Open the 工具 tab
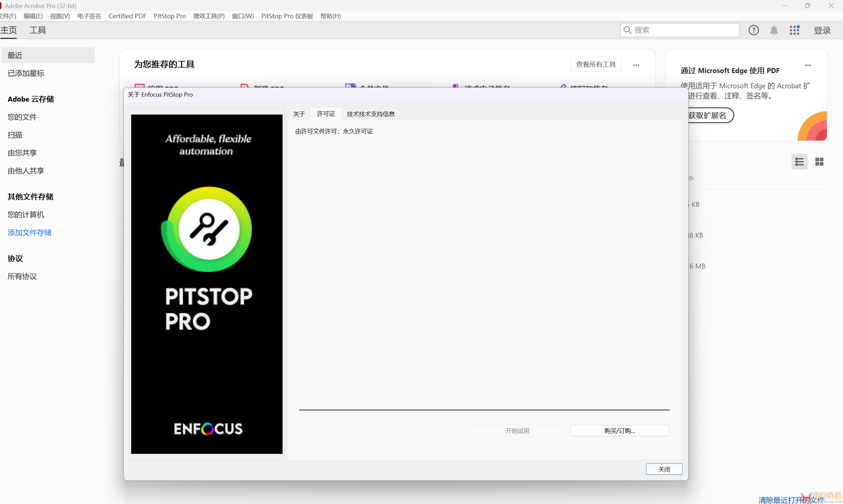The width and height of the screenshot is (843, 504). coord(38,30)
